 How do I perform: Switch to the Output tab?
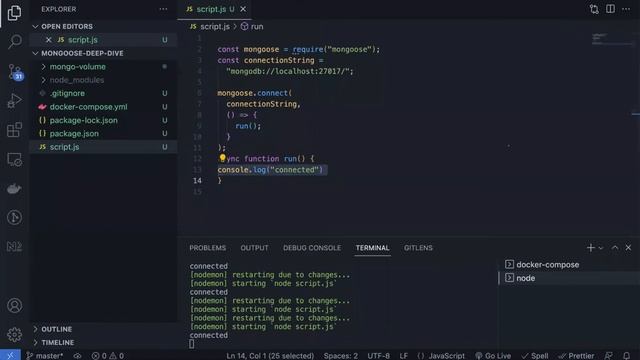point(254,248)
